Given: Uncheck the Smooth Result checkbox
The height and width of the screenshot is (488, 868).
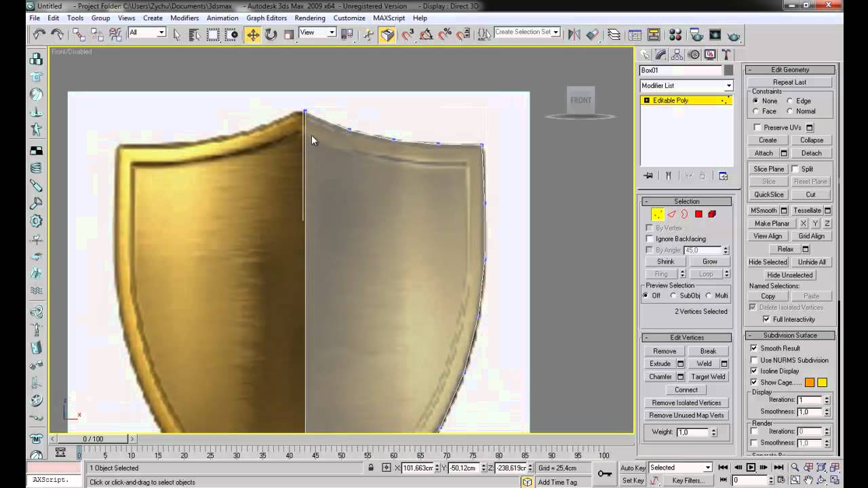Looking at the screenshot, I should (754, 348).
